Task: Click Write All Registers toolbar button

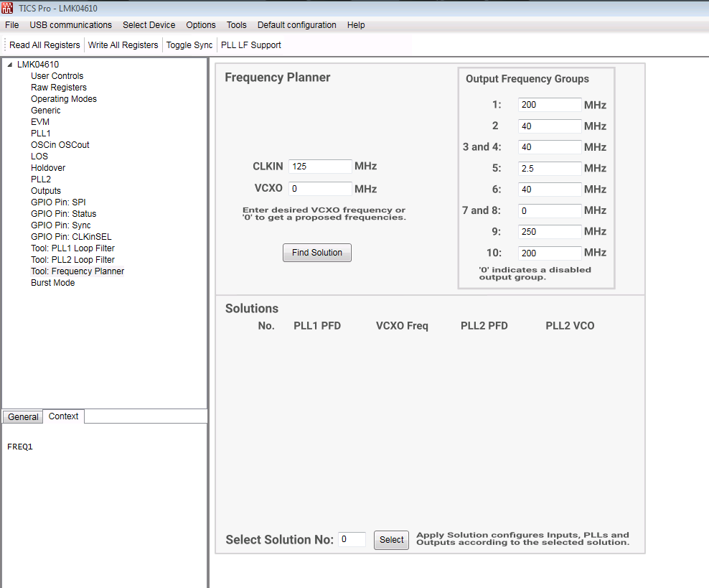Action: tap(123, 45)
